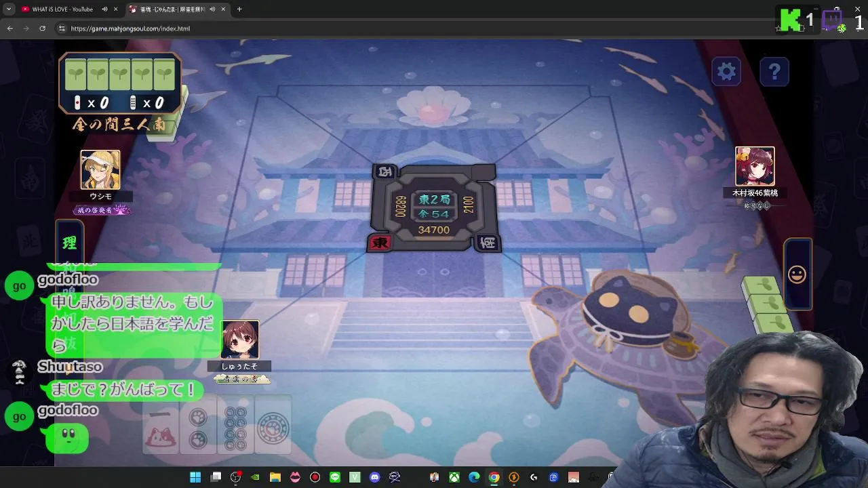The width and height of the screenshot is (868, 488).
Task: Click the 金の間三人南 room label
Action: (119, 124)
